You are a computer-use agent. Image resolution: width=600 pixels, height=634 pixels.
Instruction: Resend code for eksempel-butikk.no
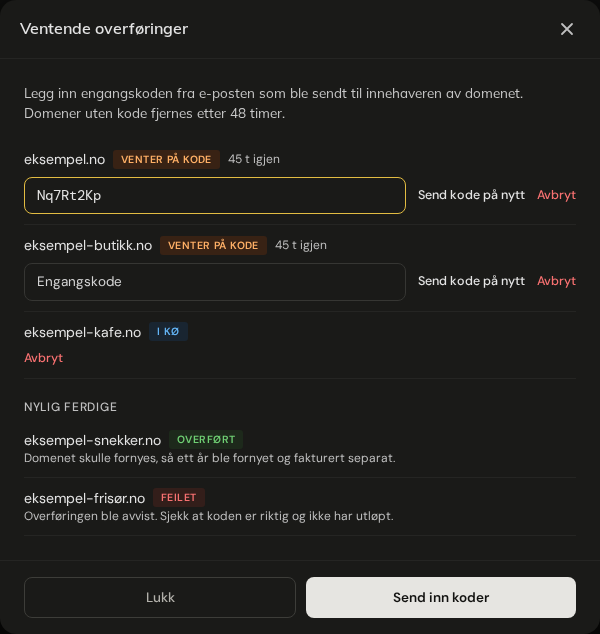[471, 281]
